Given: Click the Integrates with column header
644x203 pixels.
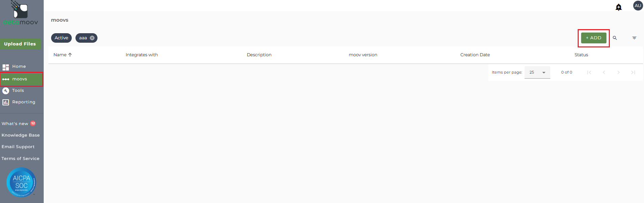Looking at the screenshot, I should coord(142,55).
